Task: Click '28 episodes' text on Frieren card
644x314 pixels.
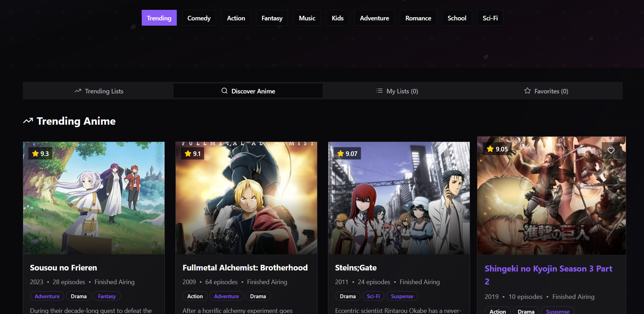Action: pyautogui.click(x=69, y=282)
